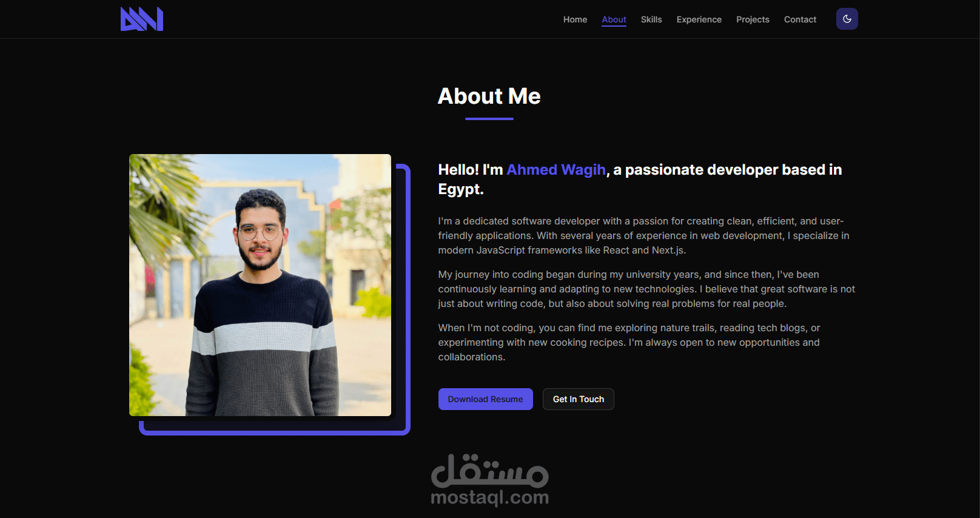Click the purple AW logo icon
Viewport: 980px width, 518px height.
(142, 19)
